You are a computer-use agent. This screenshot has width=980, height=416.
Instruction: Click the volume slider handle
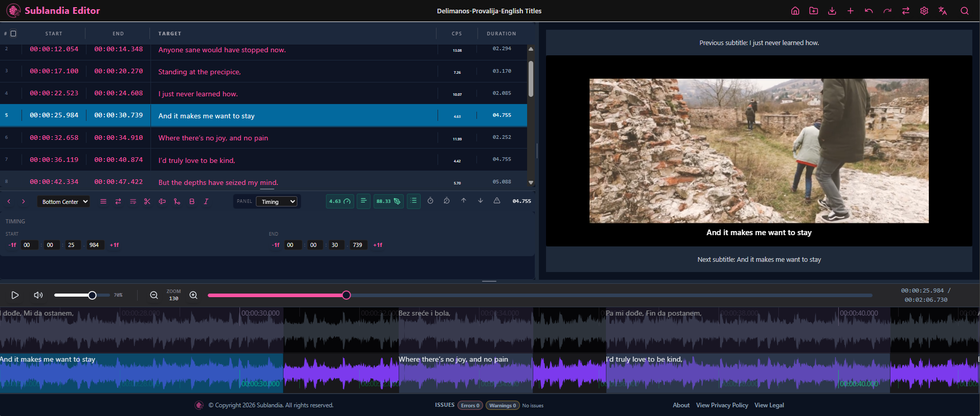point(92,295)
